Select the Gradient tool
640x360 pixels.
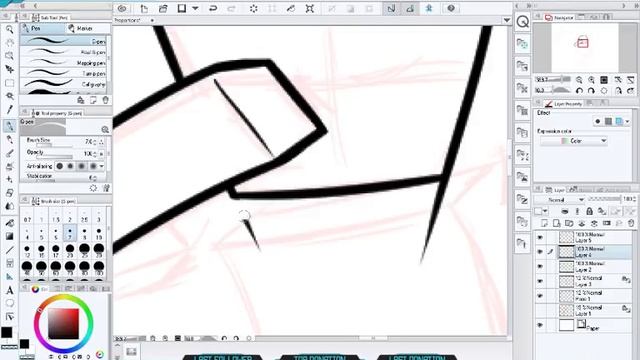[x=9, y=236]
